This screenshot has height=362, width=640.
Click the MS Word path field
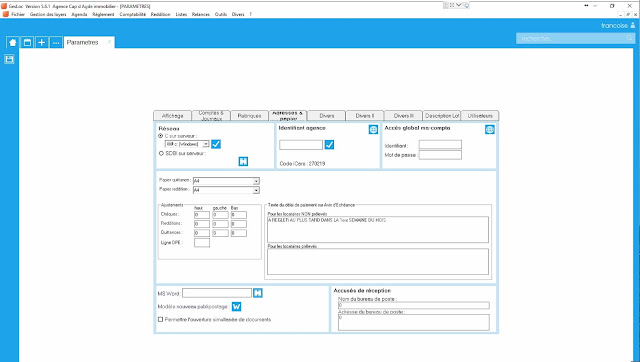217,293
